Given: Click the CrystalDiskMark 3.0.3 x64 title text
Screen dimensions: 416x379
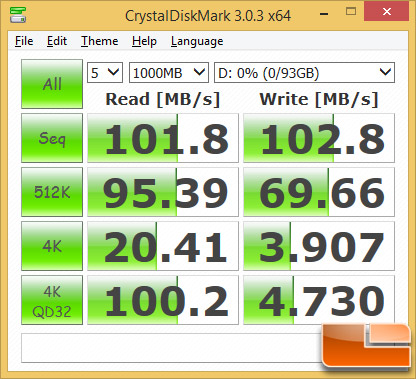Looking at the screenshot, I should [208, 16].
